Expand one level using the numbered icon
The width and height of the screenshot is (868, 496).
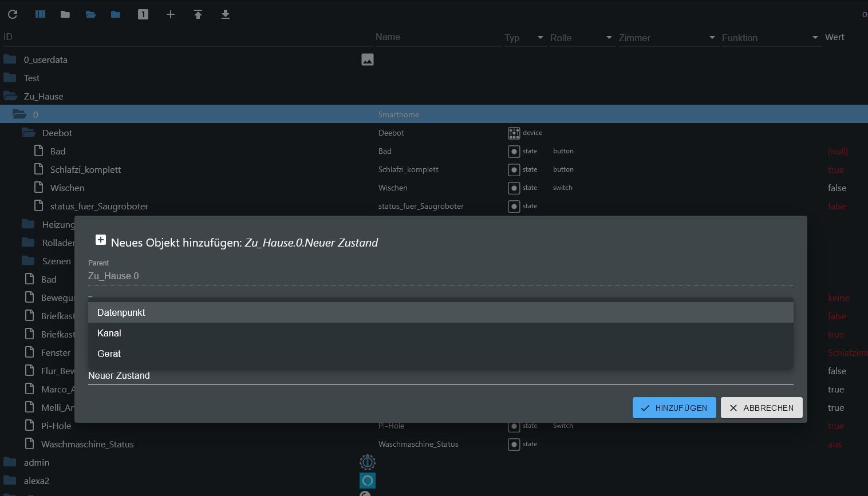(x=143, y=14)
